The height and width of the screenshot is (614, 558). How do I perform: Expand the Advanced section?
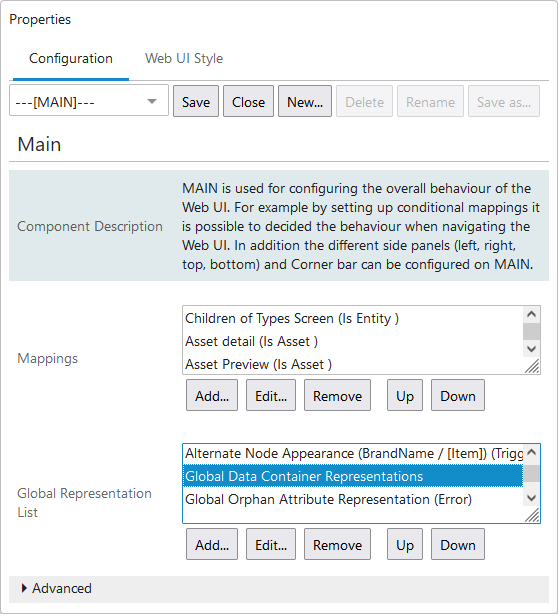click(x=57, y=588)
